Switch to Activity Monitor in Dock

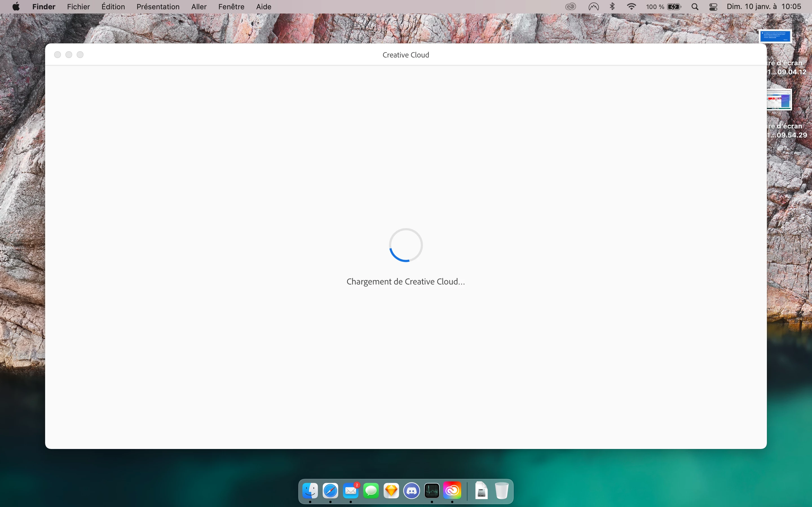[x=432, y=491]
